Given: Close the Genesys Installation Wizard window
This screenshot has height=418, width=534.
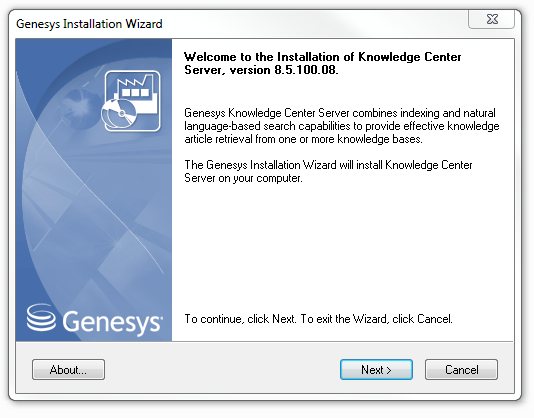Looking at the screenshot, I should (491, 19).
